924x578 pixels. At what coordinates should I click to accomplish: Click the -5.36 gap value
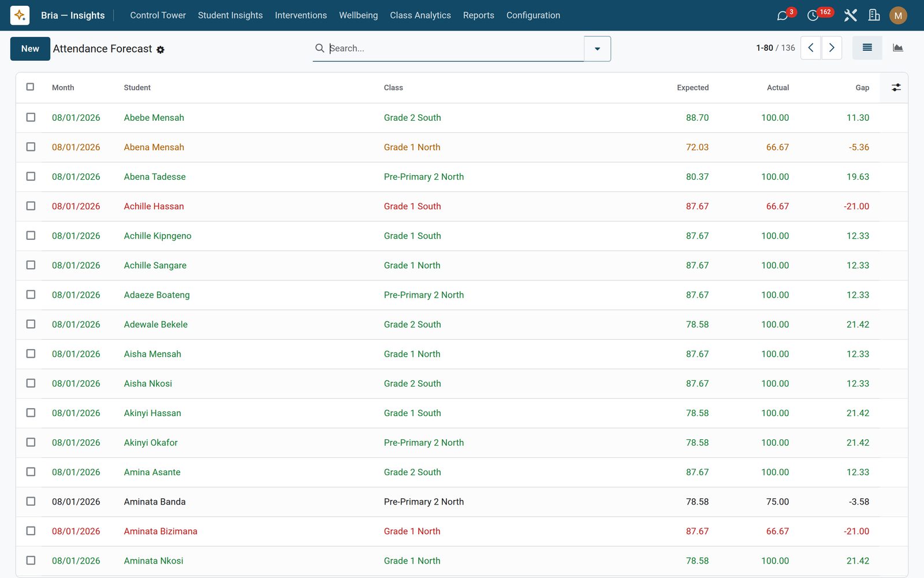[x=859, y=147]
